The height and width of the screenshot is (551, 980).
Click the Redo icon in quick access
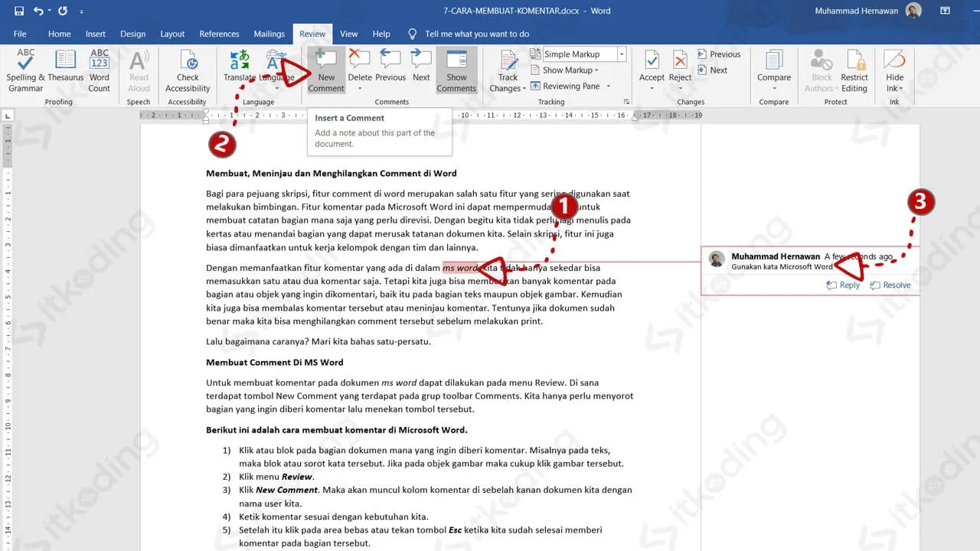(63, 11)
